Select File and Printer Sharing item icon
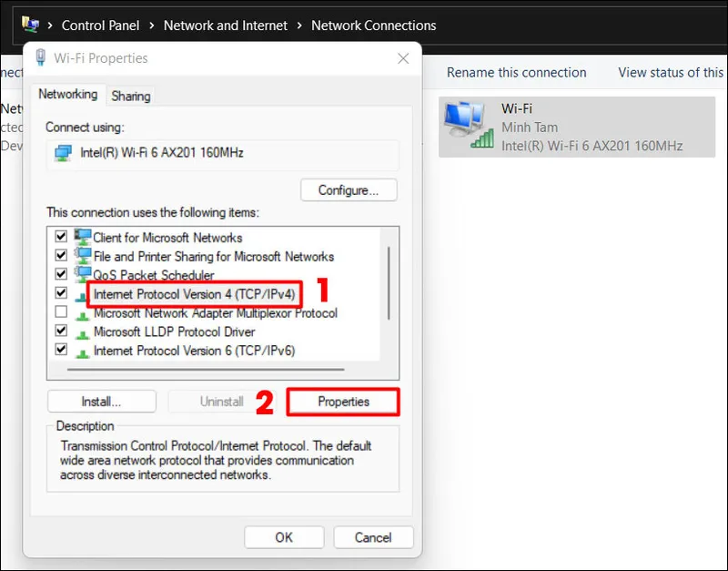Screen dimensions: 728x571 pos(83,257)
